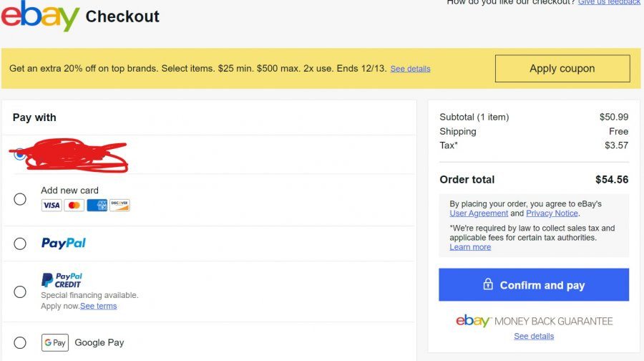Choose the PayPal Credit radio option

click(x=20, y=292)
